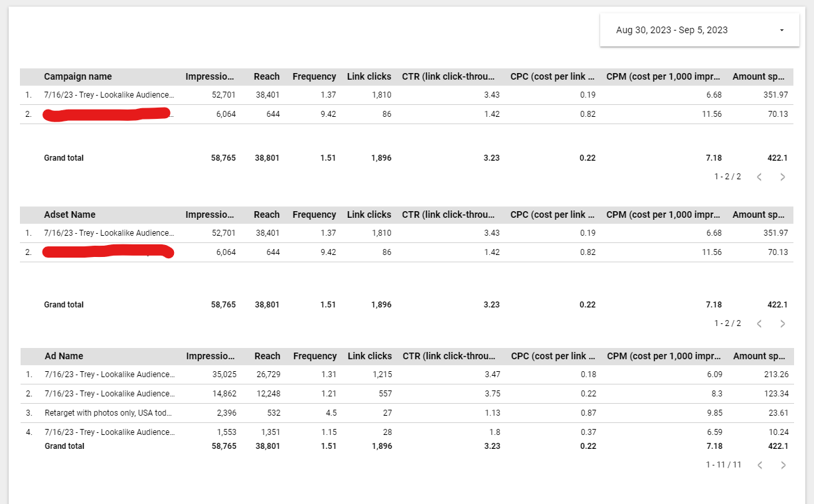Screen dimensions: 814x504
Task: Click Frequency header in the Adset Name table
Action: [314, 214]
